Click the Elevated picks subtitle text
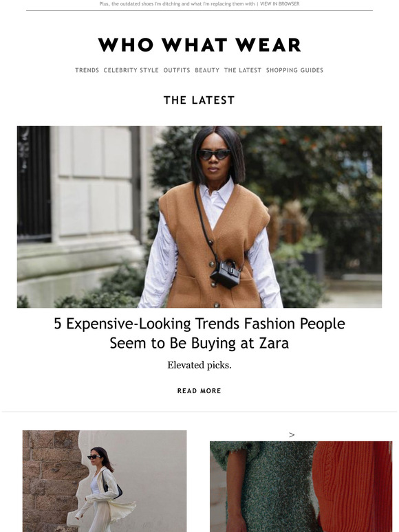Screen dimensions: 399x532 pos(199,365)
